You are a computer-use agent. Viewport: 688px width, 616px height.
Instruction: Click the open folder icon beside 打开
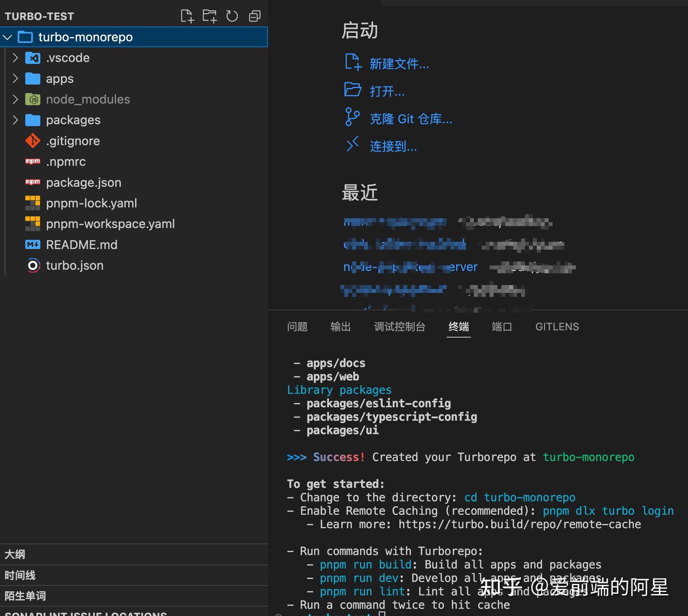(353, 89)
